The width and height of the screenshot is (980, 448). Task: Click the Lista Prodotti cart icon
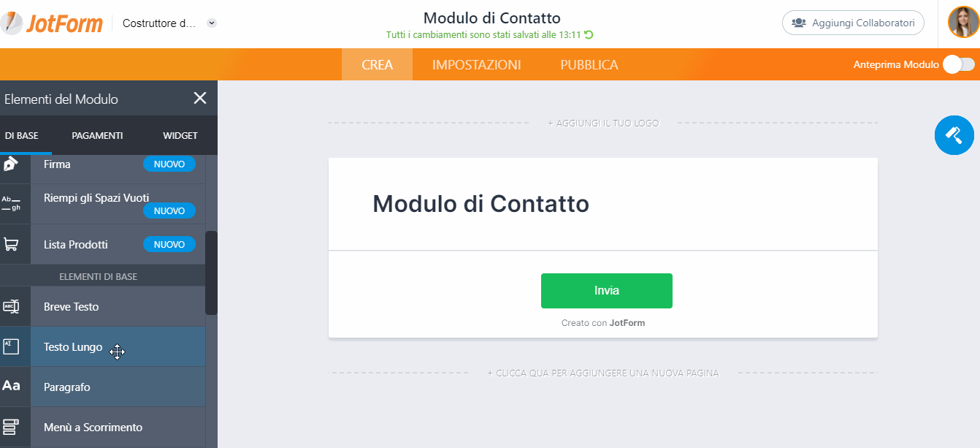11,245
